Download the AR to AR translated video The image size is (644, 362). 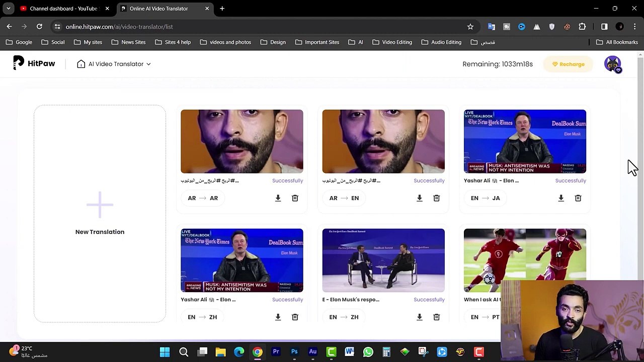click(x=278, y=198)
